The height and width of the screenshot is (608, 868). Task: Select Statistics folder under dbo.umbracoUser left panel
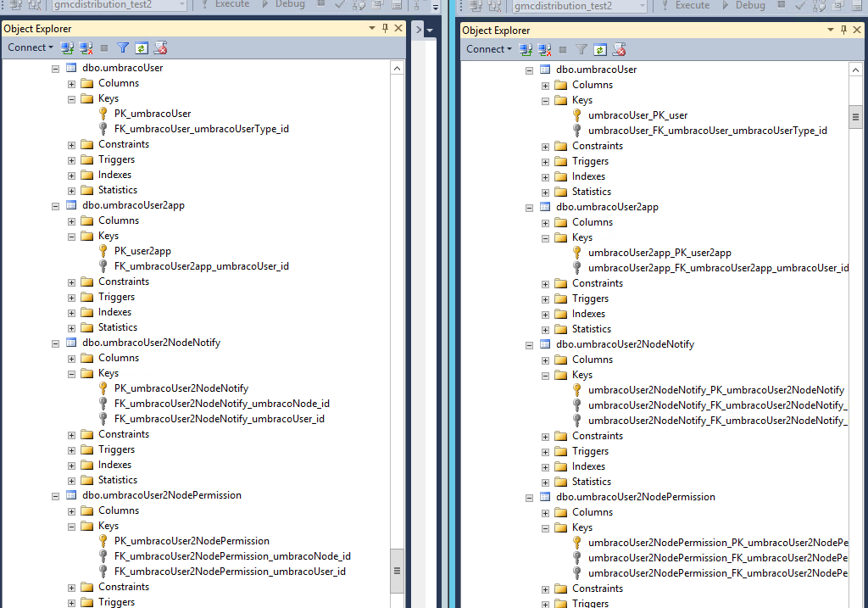pos(117,190)
